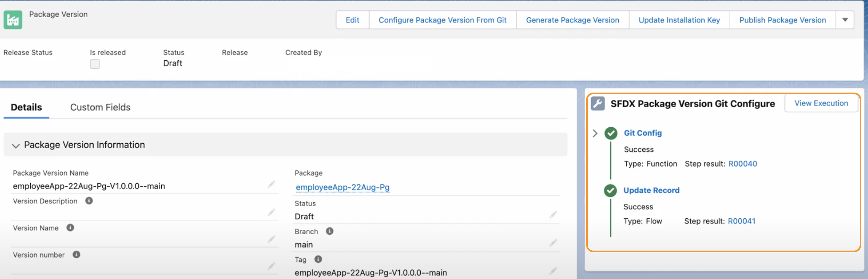
Task: Click pencil icon to edit Package Version Name
Action: (x=271, y=185)
